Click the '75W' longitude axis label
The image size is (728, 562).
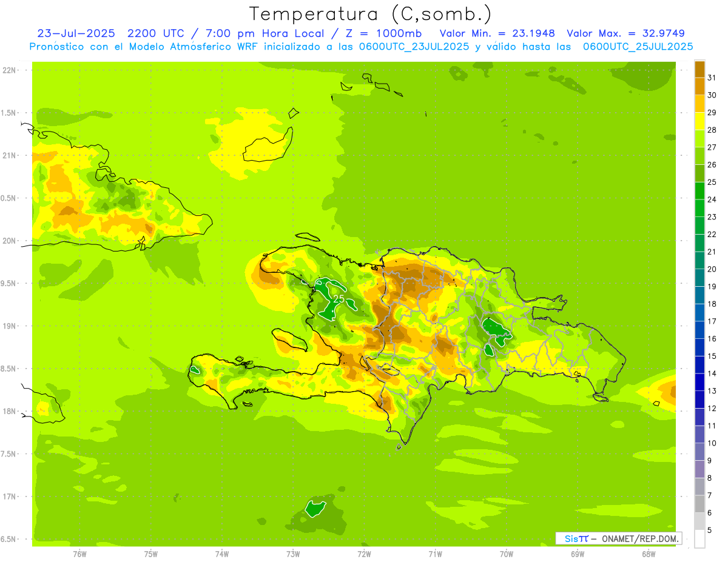pos(151,554)
